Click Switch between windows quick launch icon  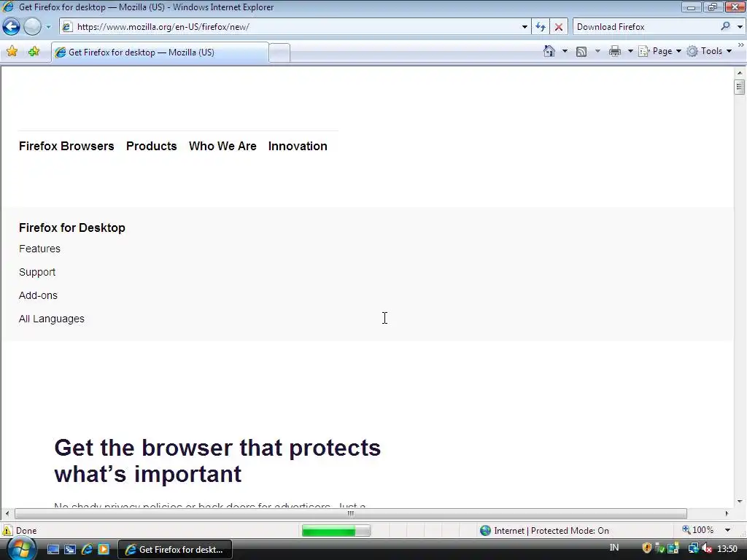pos(70,550)
